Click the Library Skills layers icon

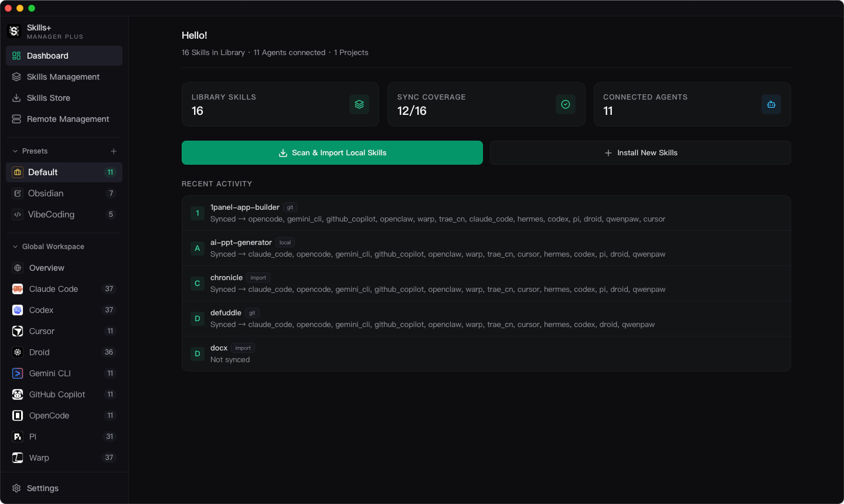pos(359,104)
